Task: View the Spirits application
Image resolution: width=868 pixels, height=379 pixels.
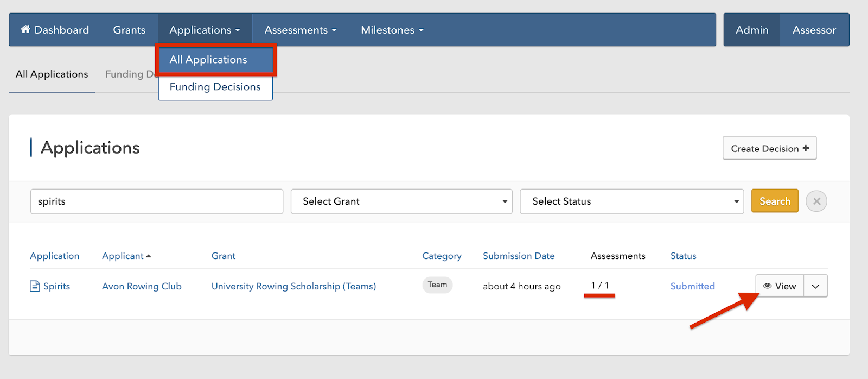Action: point(780,286)
